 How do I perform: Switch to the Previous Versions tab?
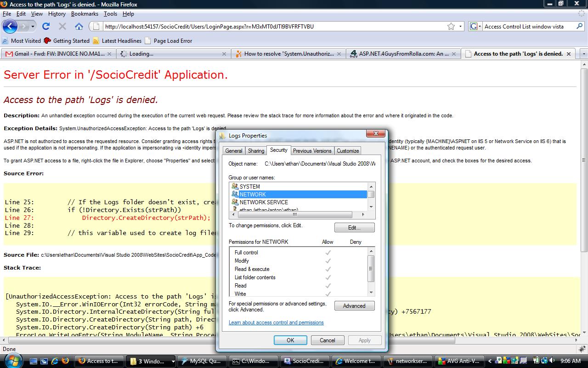coord(312,151)
